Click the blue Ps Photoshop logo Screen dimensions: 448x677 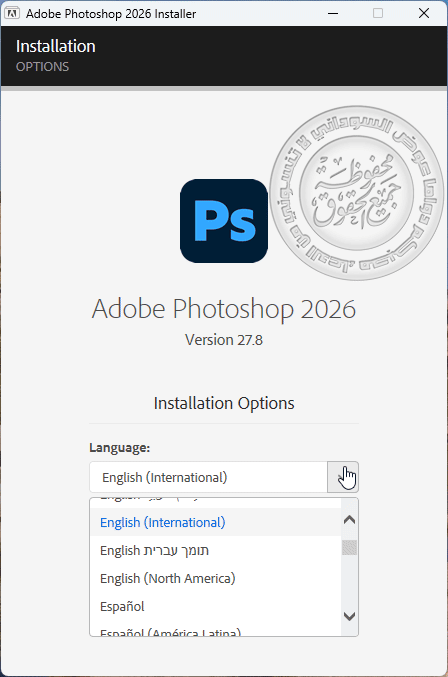224,221
